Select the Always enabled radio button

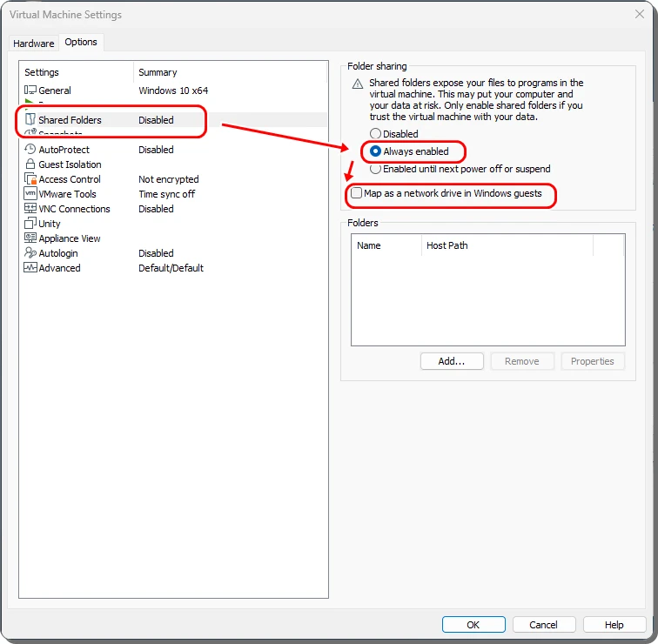point(375,151)
